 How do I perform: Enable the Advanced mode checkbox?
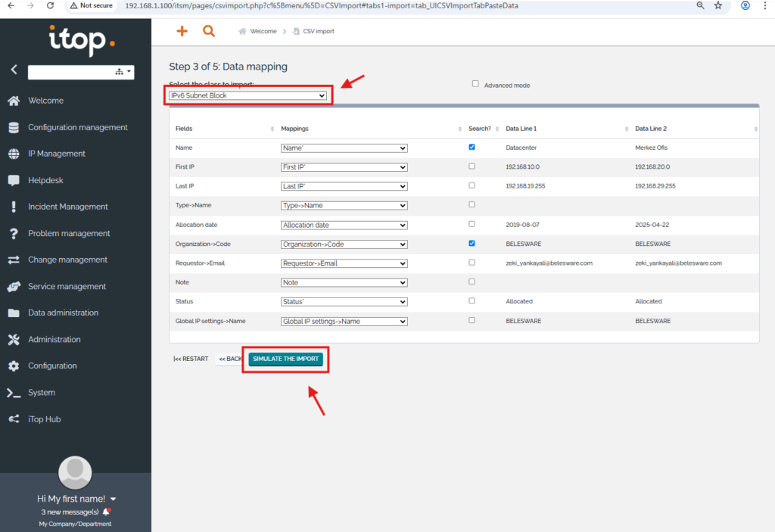click(475, 84)
